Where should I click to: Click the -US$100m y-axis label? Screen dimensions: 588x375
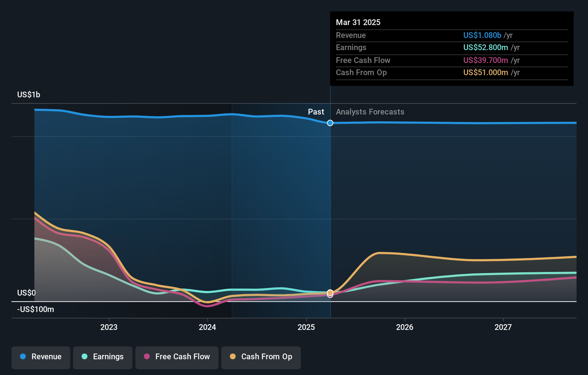pyautogui.click(x=36, y=310)
